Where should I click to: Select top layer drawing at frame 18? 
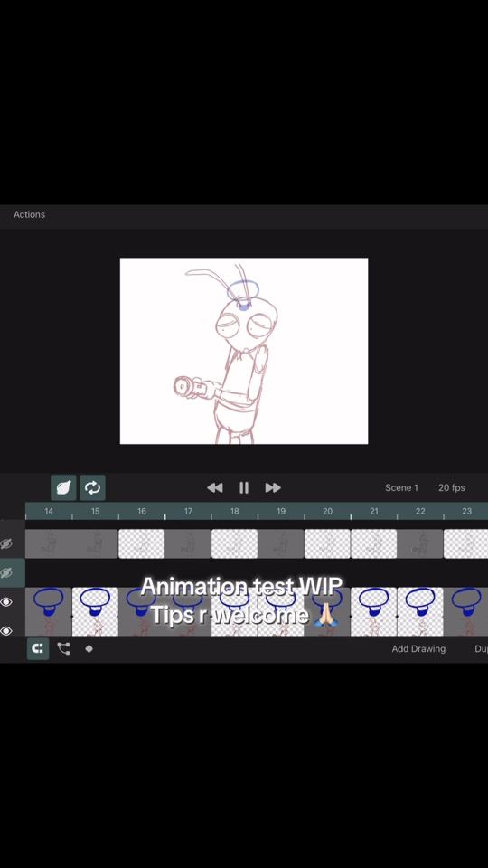point(235,543)
